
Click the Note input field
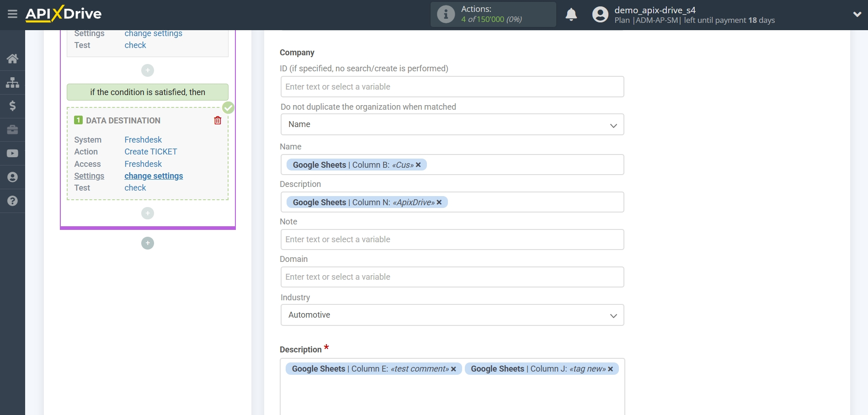(452, 239)
